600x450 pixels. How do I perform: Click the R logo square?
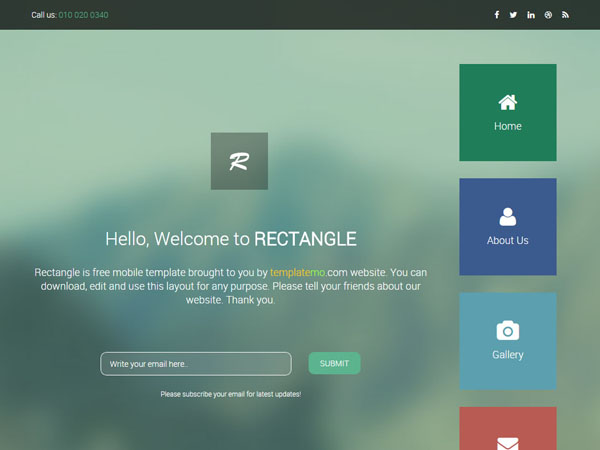(239, 161)
